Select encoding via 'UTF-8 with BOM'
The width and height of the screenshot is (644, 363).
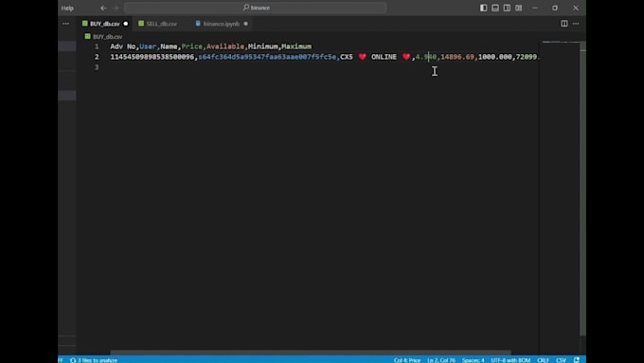[x=510, y=360]
